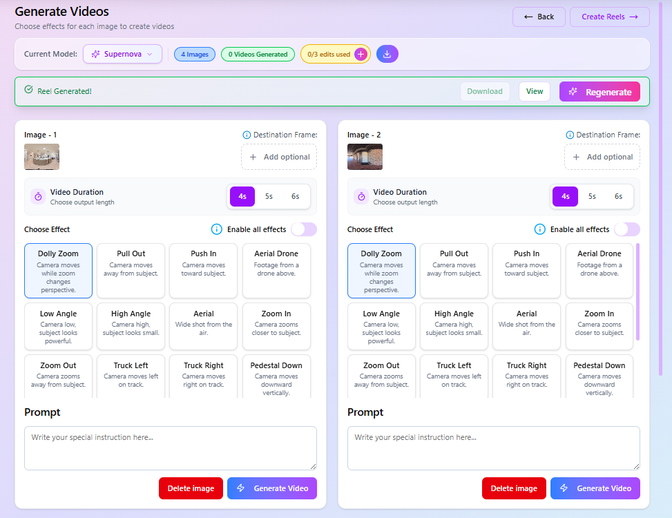Choose Aerial wide shot effect for Image 1

(204, 326)
